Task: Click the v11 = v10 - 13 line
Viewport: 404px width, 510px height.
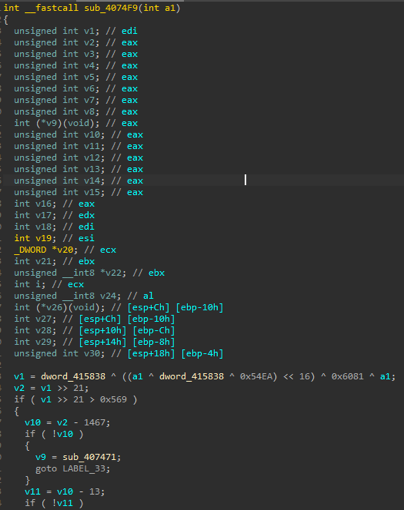Action: point(65,492)
